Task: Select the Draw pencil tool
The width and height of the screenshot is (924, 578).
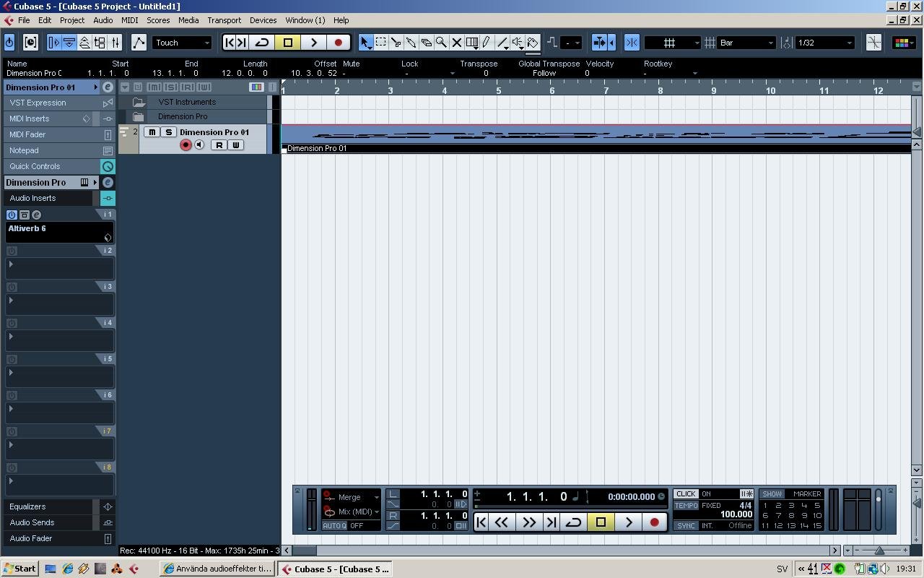Action: tap(487, 43)
